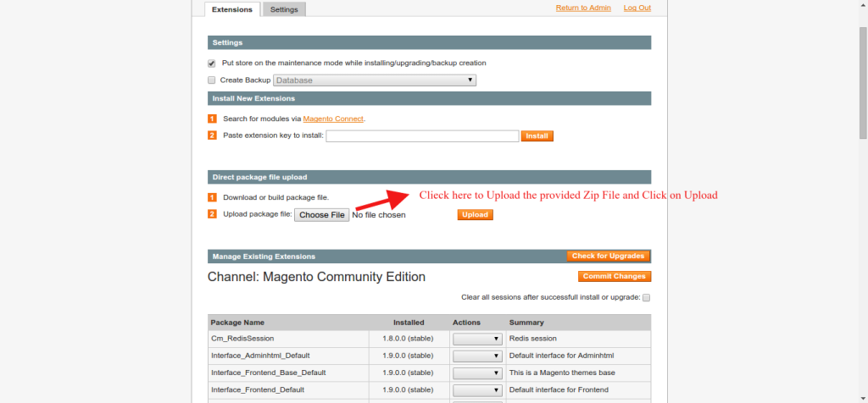
Task: Click the Log Out link
Action: (637, 8)
